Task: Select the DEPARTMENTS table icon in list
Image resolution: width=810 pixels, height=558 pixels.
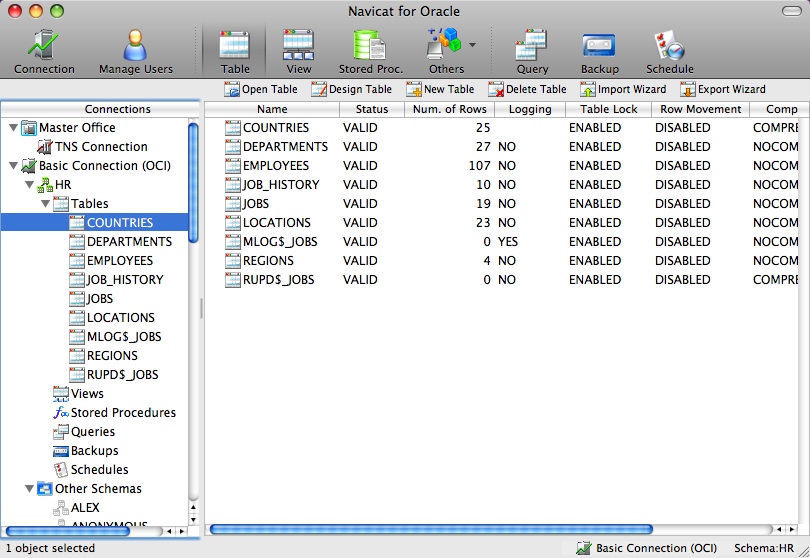Action: click(233, 147)
